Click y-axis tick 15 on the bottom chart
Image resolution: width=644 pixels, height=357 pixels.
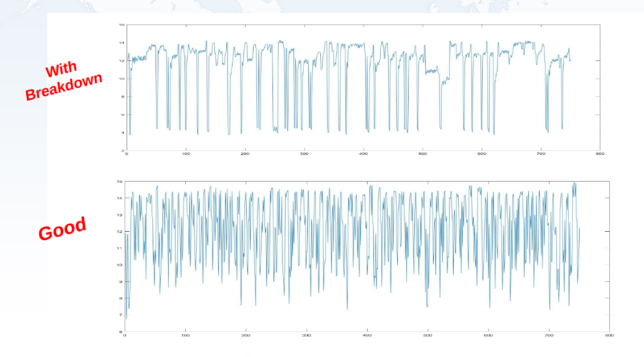coord(120,182)
